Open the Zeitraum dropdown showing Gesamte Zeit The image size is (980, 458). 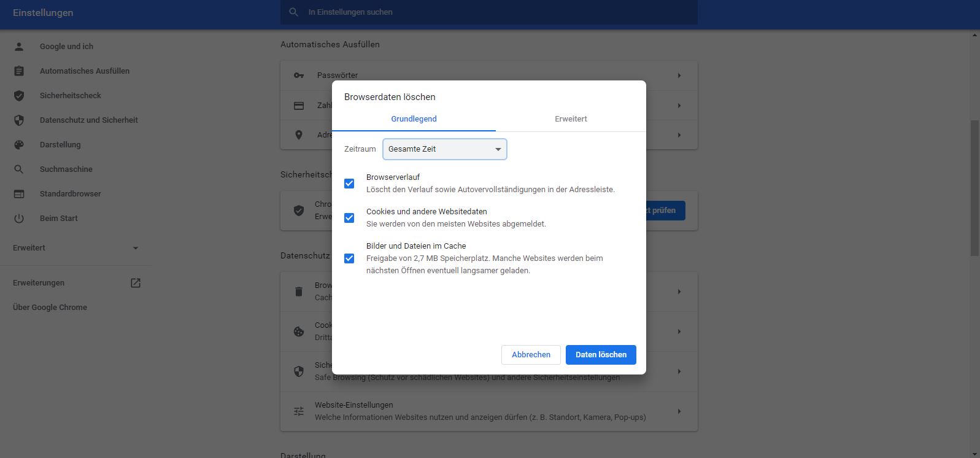tap(444, 149)
